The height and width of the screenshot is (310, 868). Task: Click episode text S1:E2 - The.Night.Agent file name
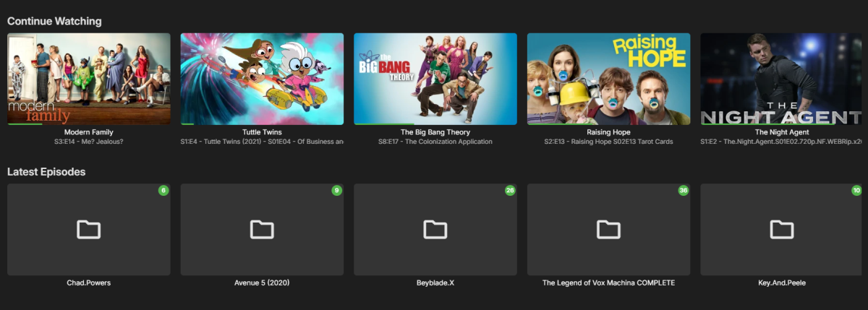(x=782, y=142)
